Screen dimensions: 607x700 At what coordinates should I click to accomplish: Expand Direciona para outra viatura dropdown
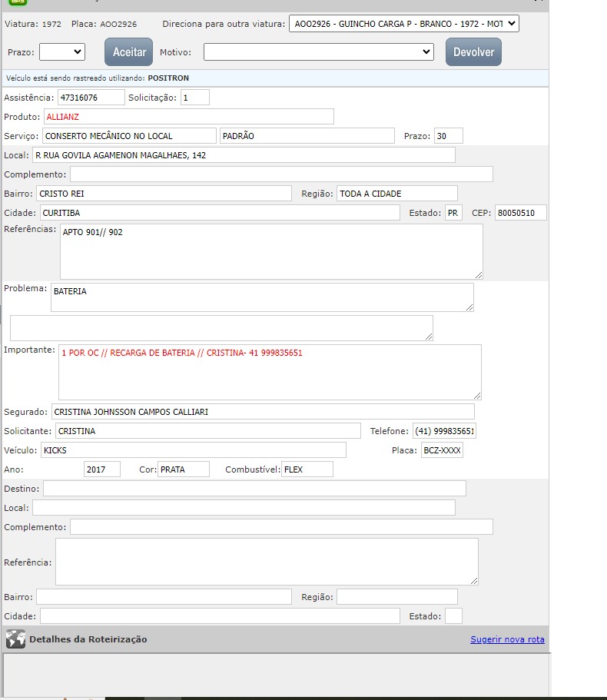(404, 24)
